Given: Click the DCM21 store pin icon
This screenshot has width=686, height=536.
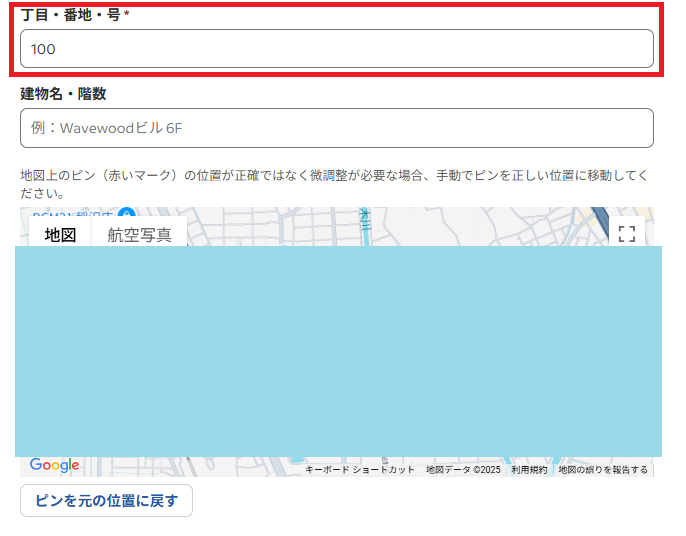Looking at the screenshot, I should tap(127, 214).
